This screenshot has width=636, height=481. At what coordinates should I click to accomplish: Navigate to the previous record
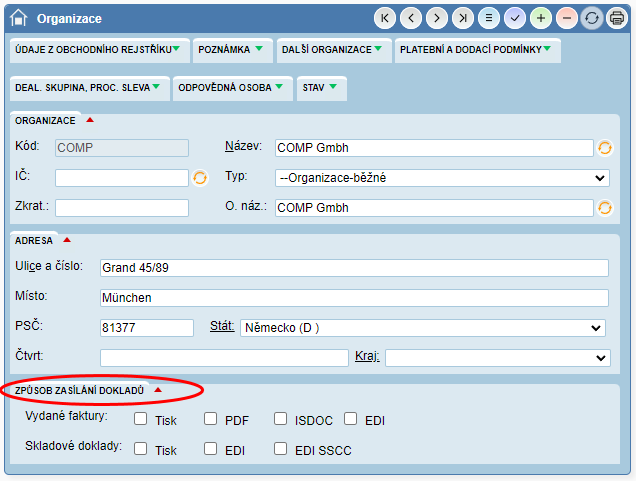tap(411, 18)
